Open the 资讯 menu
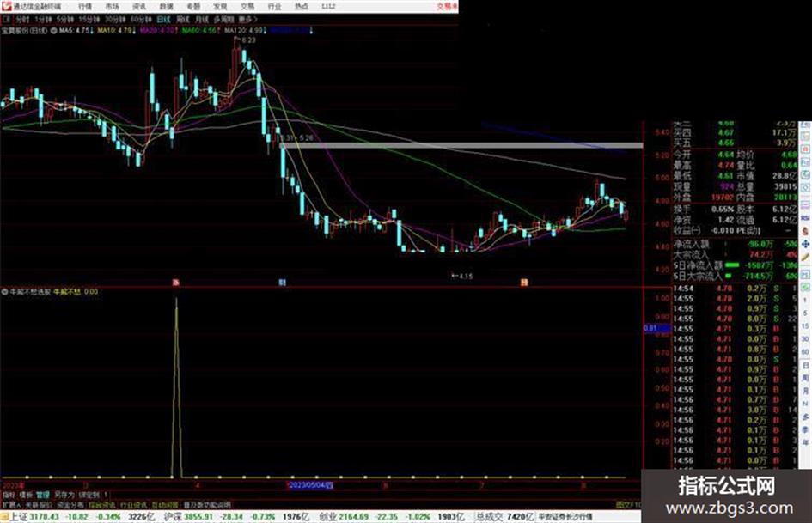Screen dimensions: 812x523 pyautogui.click(x=139, y=7)
